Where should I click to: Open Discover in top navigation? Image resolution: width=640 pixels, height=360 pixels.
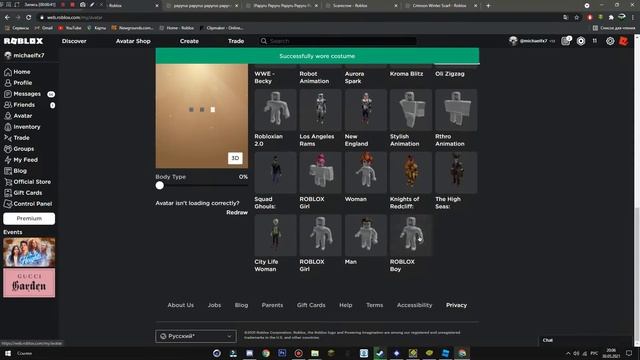(x=74, y=41)
